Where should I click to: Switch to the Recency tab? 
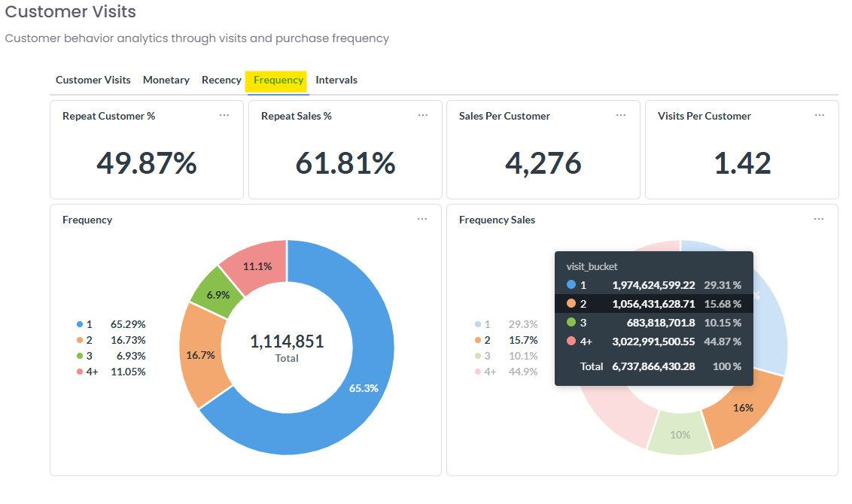pyautogui.click(x=221, y=80)
